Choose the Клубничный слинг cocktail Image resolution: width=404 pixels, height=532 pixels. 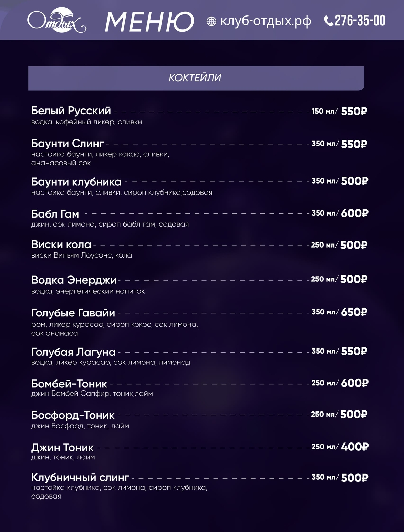pos(80,477)
